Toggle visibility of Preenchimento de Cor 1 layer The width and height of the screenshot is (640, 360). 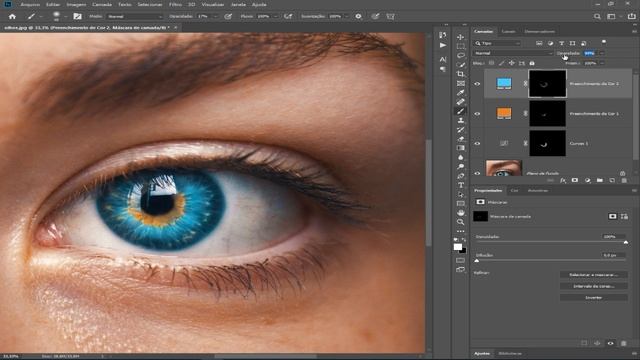pyautogui.click(x=477, y=114)
